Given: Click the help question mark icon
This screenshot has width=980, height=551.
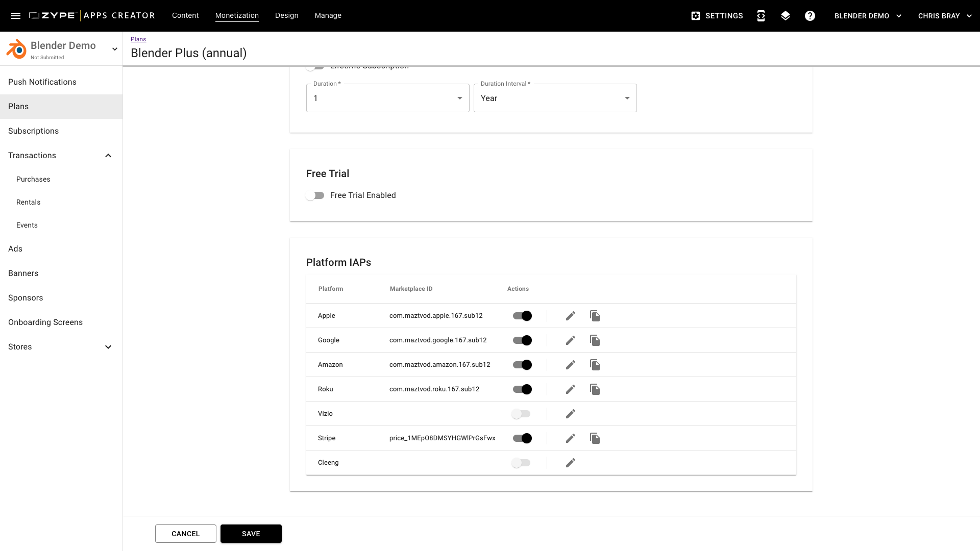Looking at the screenshot, I should pos(810,16).
